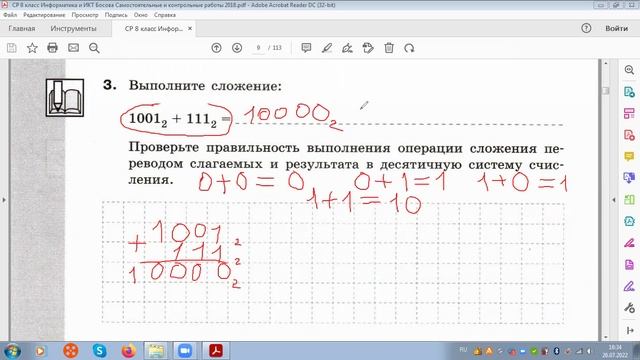Screen dimensions: 640x360
Task: Add a comment with the sticky note tool
Action: (306, 48)
